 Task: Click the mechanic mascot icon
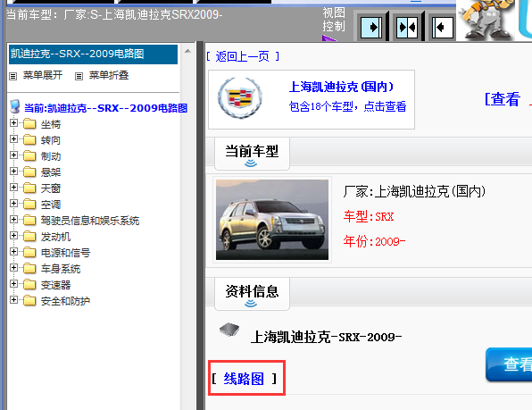tap(486, 20)
